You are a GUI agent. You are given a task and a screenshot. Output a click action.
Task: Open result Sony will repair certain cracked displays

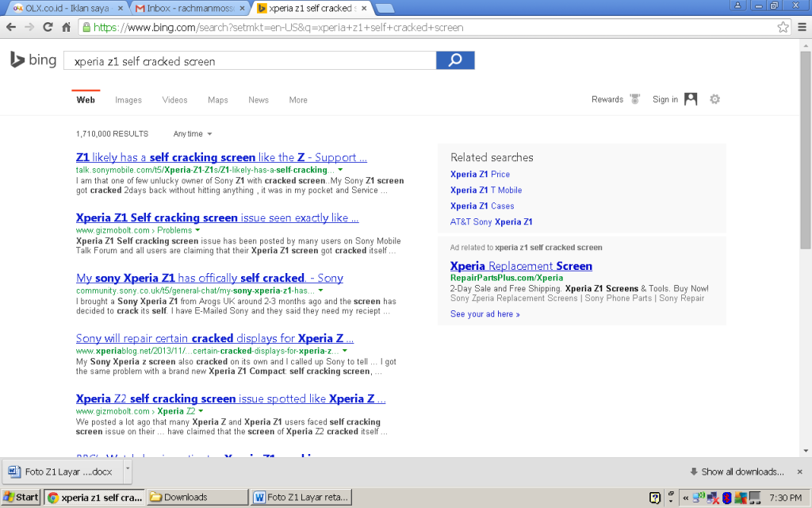214,338
